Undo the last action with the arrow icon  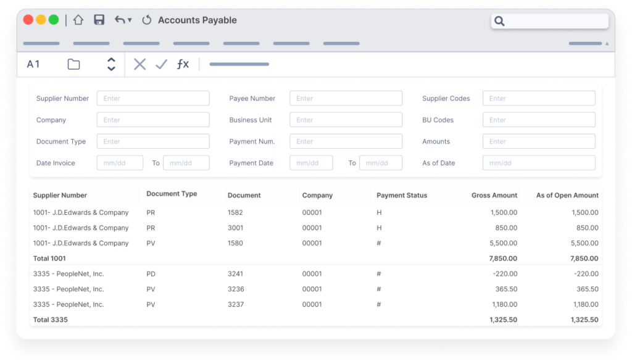[118, 19]
